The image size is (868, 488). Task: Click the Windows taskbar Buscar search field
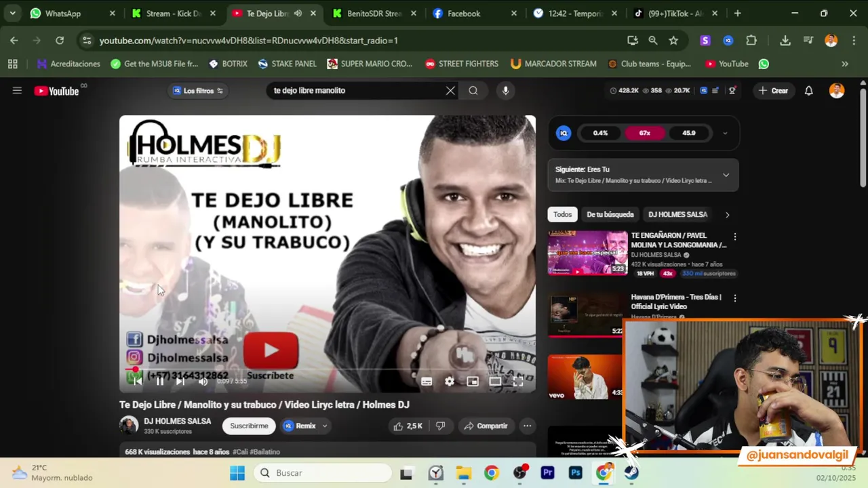click(x=323, y=473)
